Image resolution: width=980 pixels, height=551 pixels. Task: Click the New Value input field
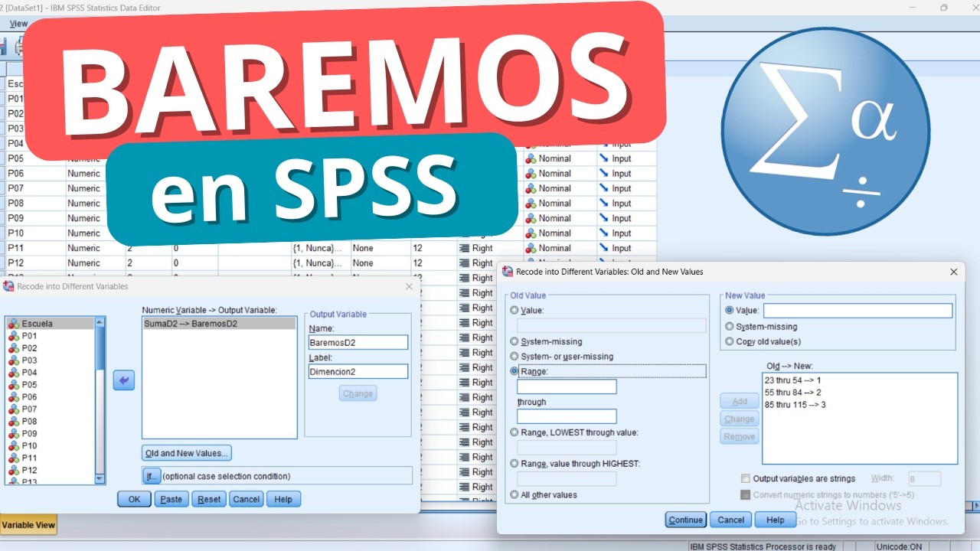857,311
